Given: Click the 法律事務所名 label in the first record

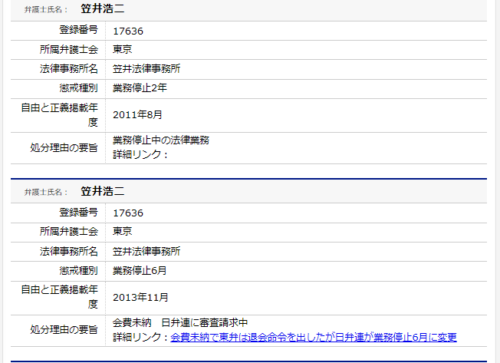Looking at the screenshot, I should (69, 69).
